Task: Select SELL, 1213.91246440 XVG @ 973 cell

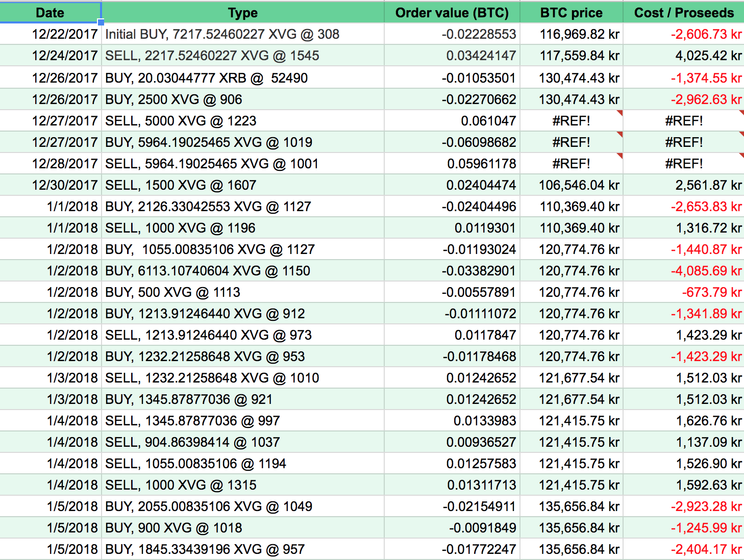Action: coord(243,335)
